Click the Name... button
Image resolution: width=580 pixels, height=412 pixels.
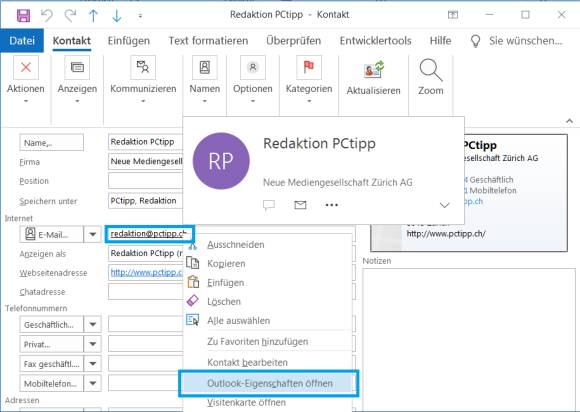coord(51,142)
